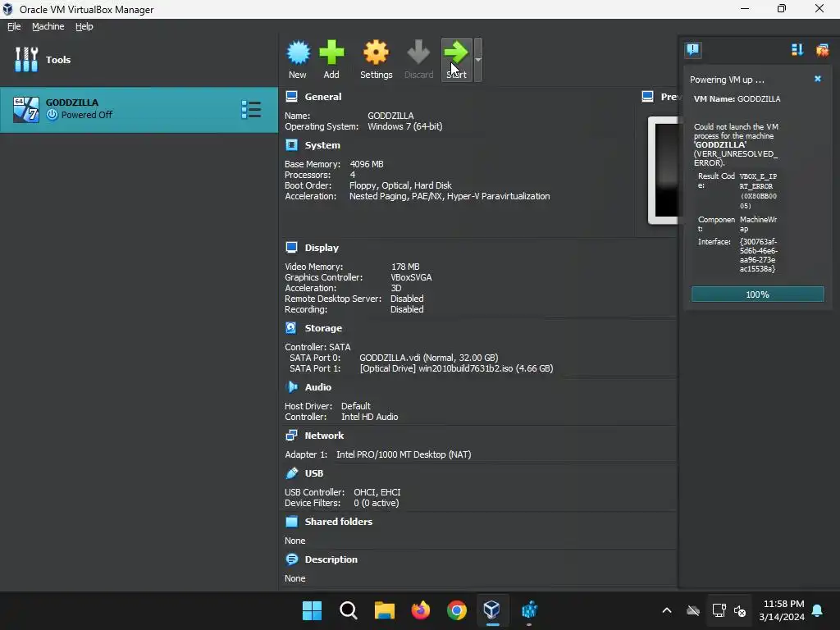The width and height of the screenshot is (840, 630).
Task: Dismiss the Powering VM up notification
Action: [x=818, y=79]
